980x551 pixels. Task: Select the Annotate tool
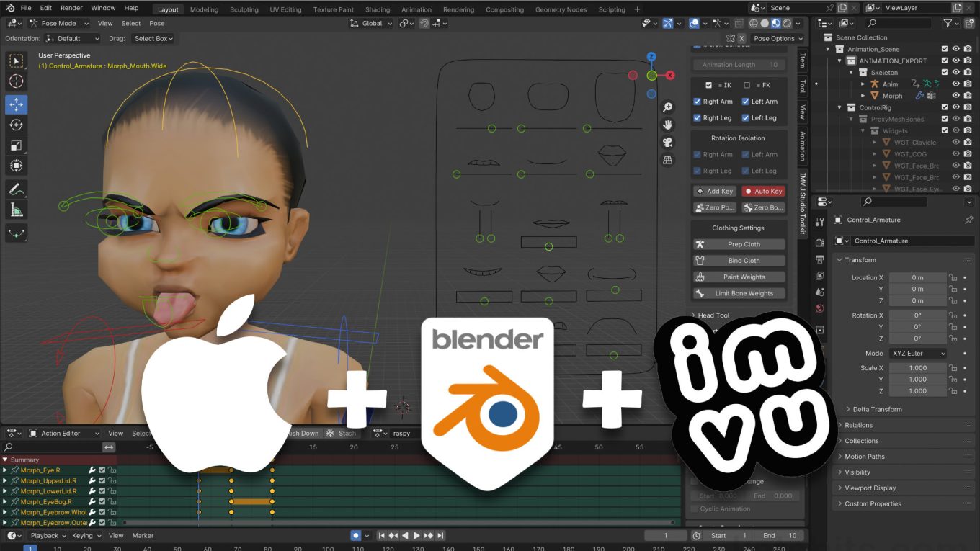[x=17, y=189]
